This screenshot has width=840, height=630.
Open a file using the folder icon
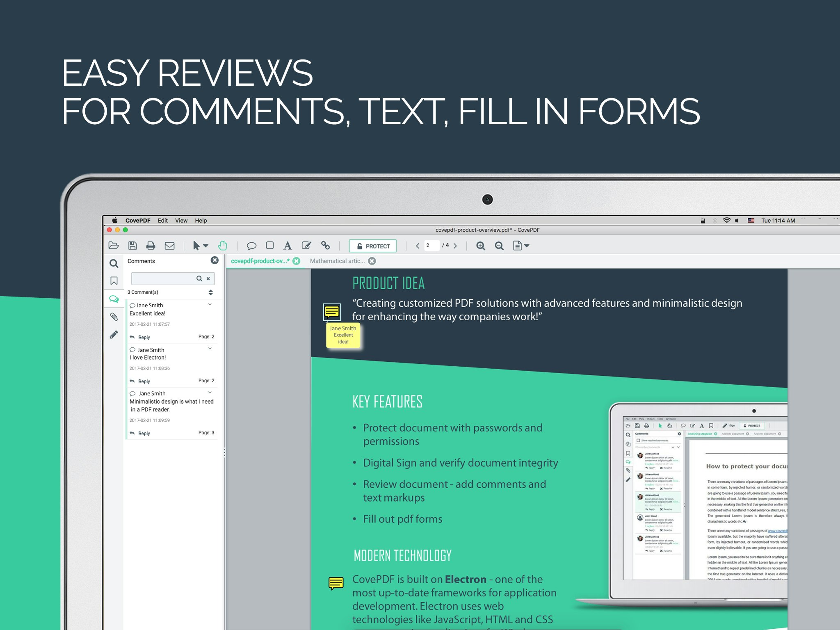pos(113,246)
